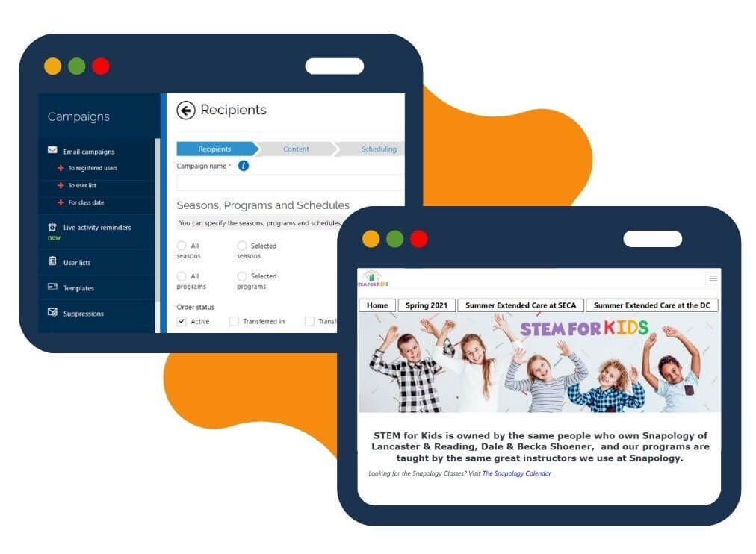Screen dimensions: 756x554
Task: Check the Transferred in checkbox
Action: point(234,321)
